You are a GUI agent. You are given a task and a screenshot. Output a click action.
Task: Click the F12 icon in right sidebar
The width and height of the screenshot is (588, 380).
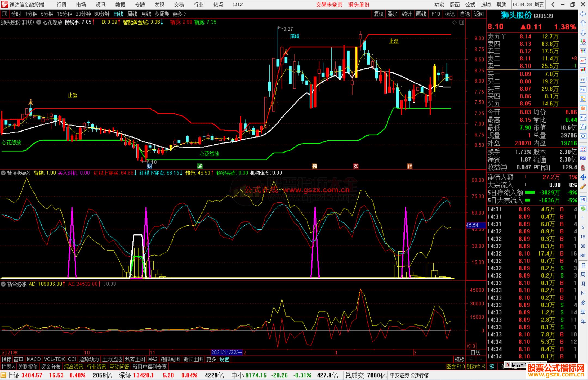click(583, 118)
